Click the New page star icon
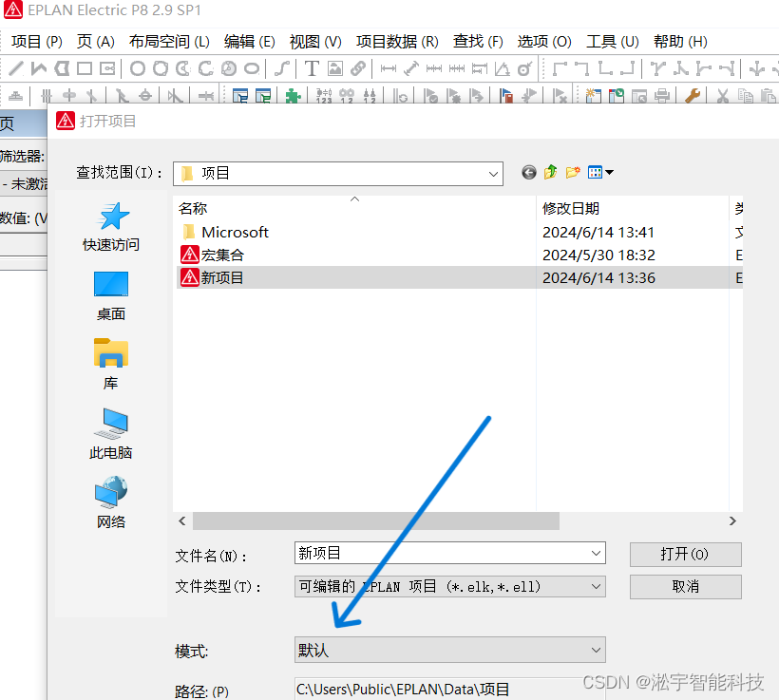 593,95
